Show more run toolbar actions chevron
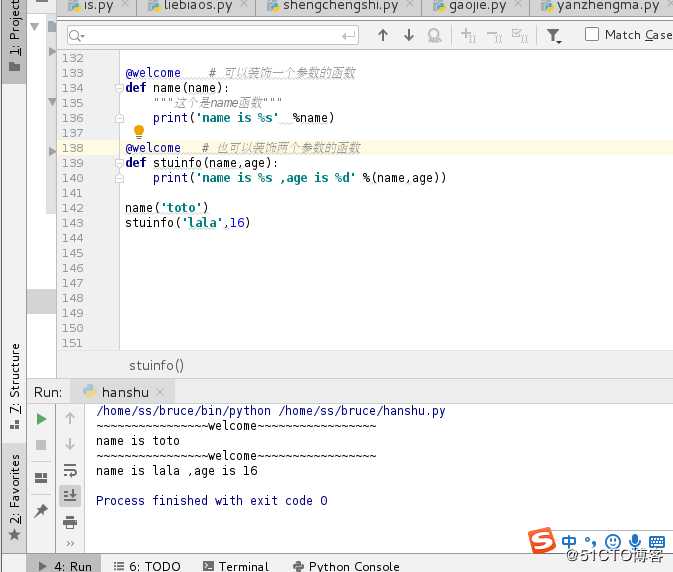 70,544
